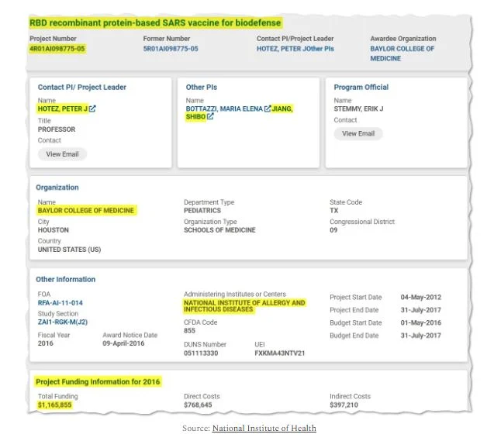Select project start date 04-May-2012
494x448 pixels.
[x=421, y=297]
